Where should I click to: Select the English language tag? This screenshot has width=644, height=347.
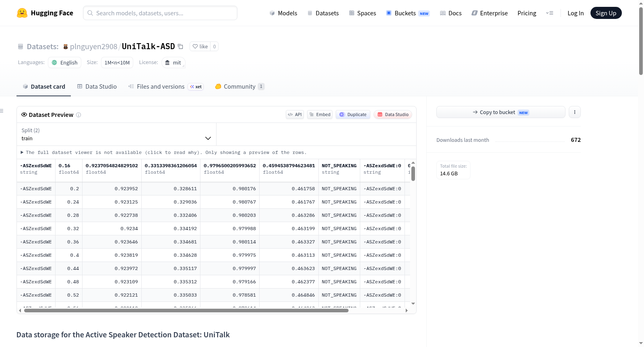(65, 62)
